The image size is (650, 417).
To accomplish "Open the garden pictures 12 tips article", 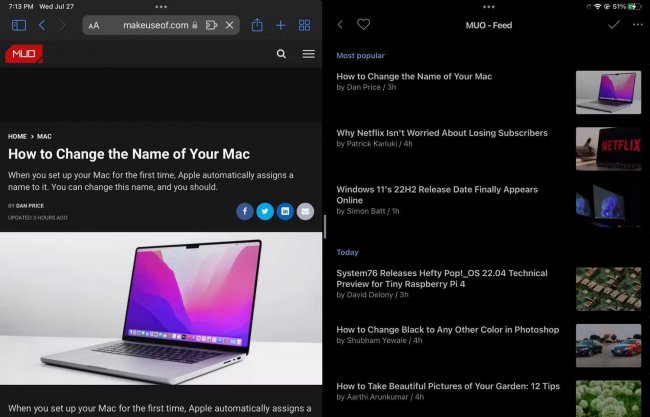I will [x=448, y=386].
